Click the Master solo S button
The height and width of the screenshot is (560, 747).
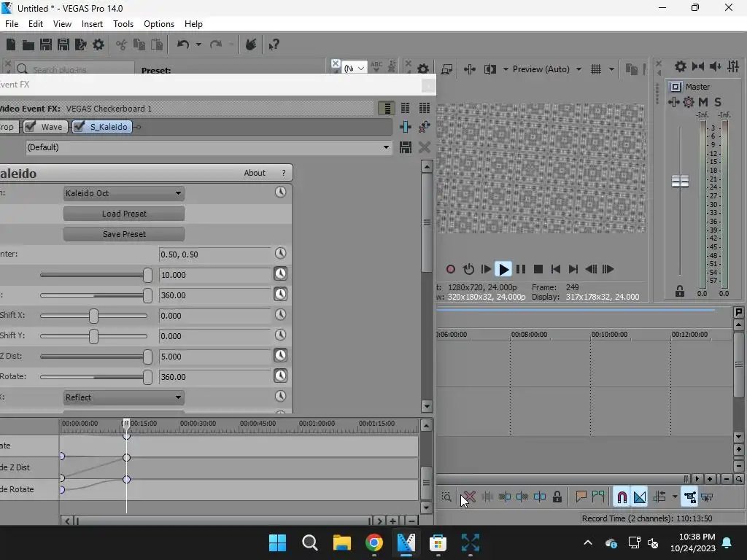click(718, 102)
